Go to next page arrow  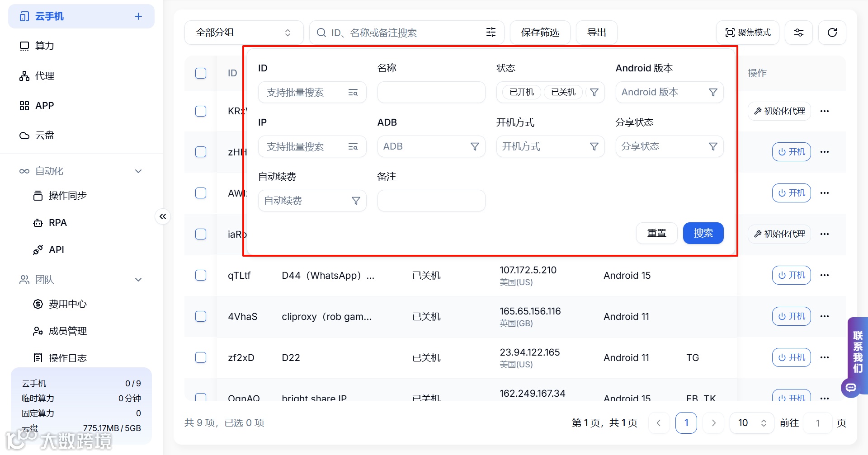click(x=713, y=423)
